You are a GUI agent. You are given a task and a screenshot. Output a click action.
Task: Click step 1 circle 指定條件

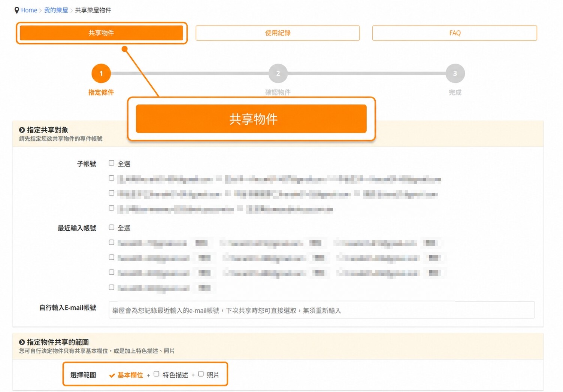(x=101, y=73)
